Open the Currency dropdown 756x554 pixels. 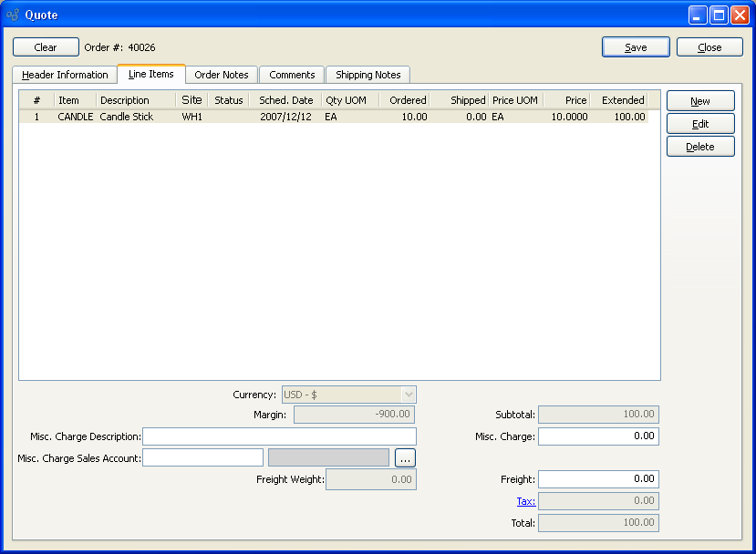tap(349, 395)
